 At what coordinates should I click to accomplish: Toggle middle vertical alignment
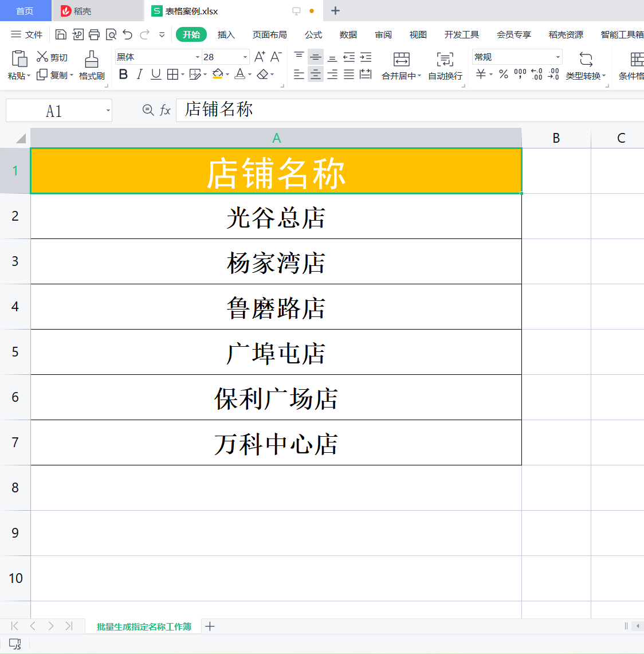pos(316,57)
